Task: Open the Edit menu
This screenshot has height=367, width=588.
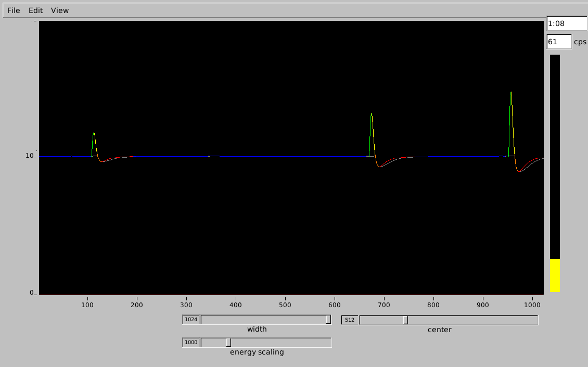Action: (x=36, y=10)
